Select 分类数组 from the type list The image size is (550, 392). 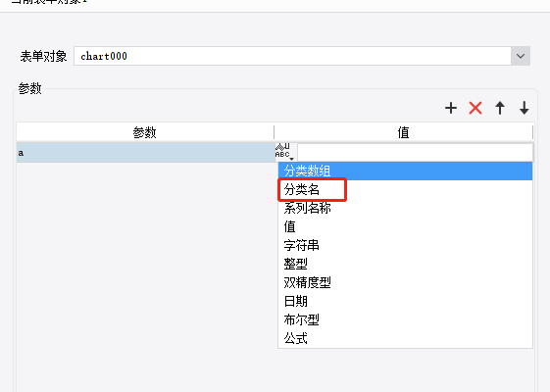point(405,171)
